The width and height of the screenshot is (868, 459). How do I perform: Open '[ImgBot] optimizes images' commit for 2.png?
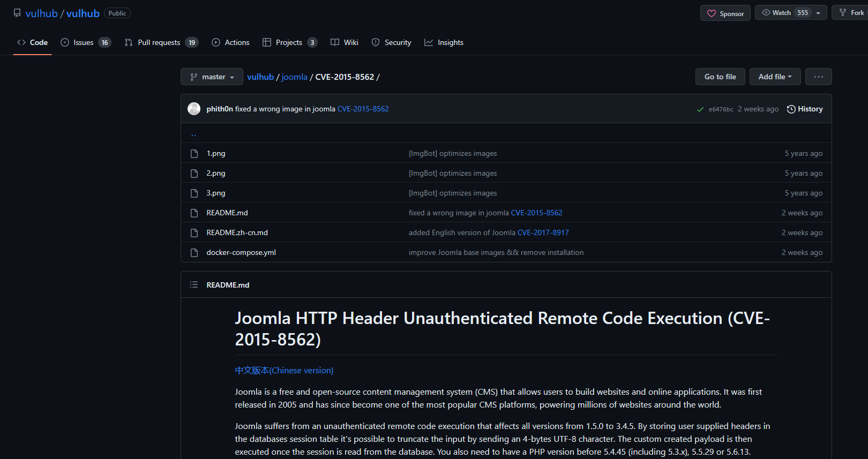453,173
